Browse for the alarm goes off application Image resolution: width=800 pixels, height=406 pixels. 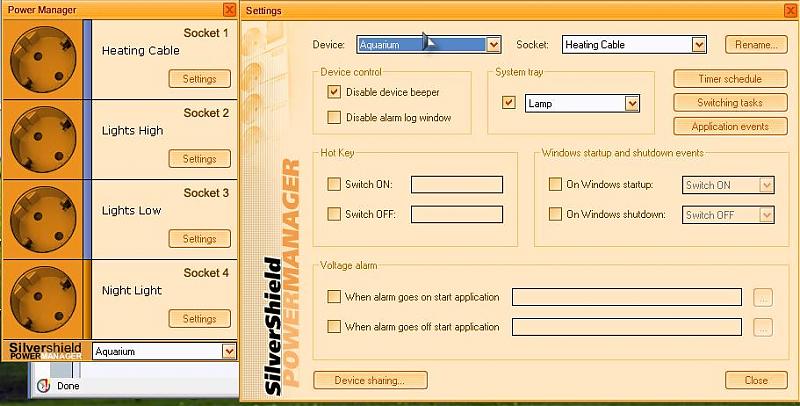[763, 327]
